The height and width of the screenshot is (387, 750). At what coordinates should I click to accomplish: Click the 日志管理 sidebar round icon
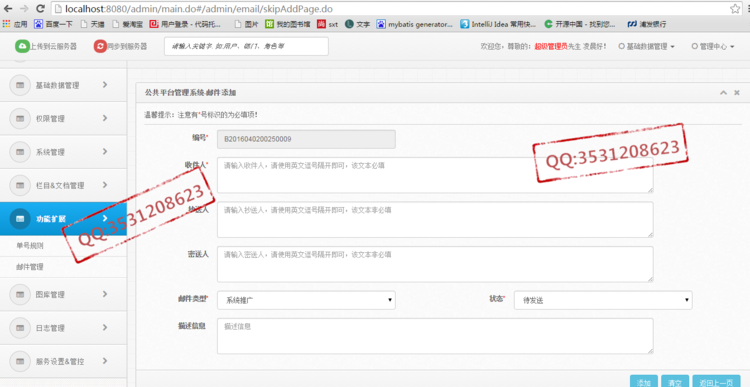pyautogui.click(x=20, y=328)
